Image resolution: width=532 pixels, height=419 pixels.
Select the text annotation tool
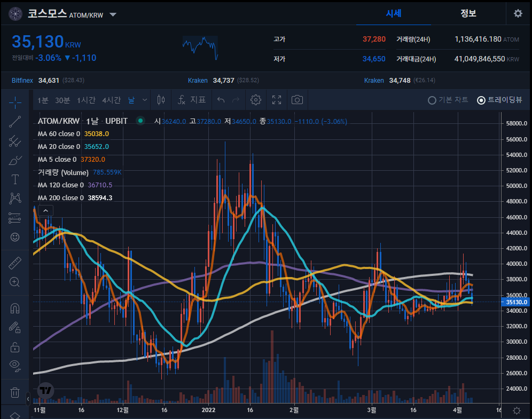pos(15,179)
